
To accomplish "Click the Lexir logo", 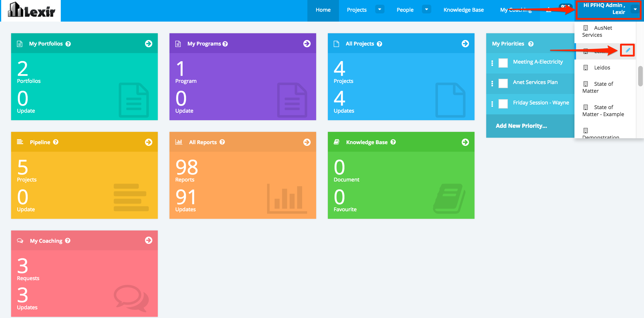I will point(31,11).
